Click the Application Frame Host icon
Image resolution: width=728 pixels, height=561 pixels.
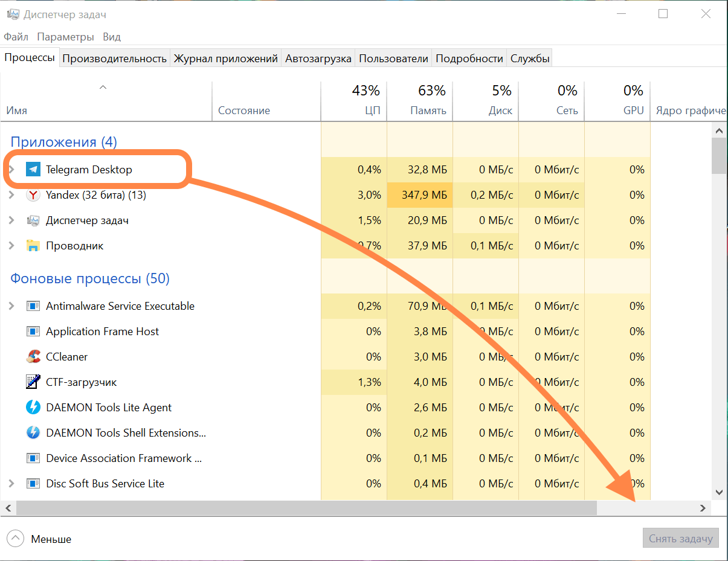pyautogui.click(x=33, y=332)
